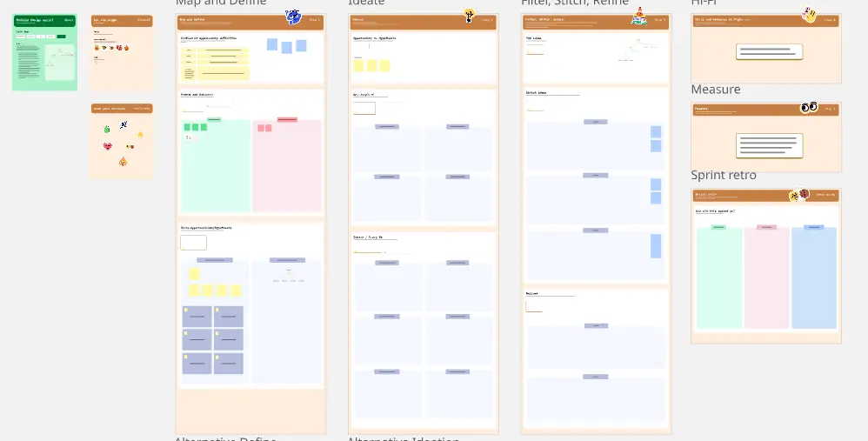This screenshot has height=441, width=868.
Task: Click the blue sticker on Map and Define header
Action: tap(293, 17)
